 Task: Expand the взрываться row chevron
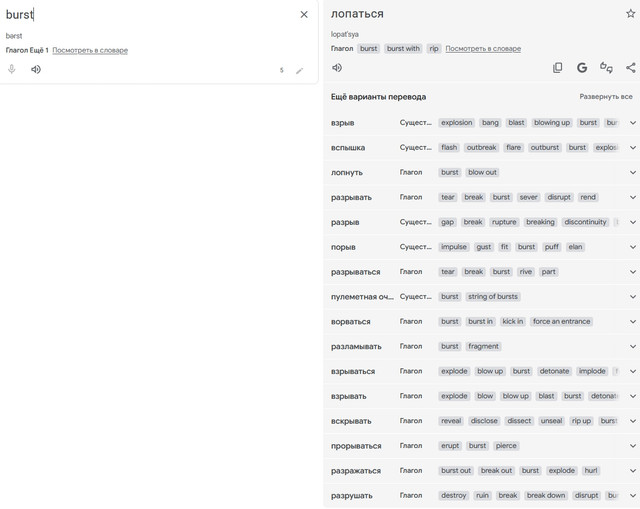click(x=633, y=371)
